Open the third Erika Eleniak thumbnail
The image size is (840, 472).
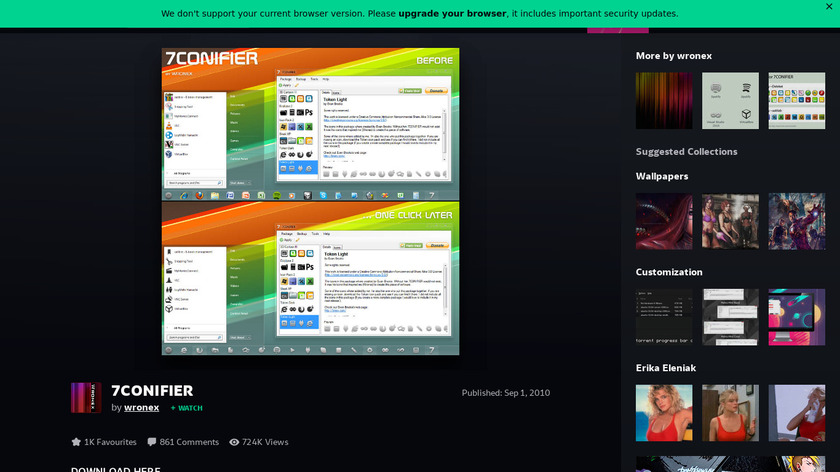point(797,413)
